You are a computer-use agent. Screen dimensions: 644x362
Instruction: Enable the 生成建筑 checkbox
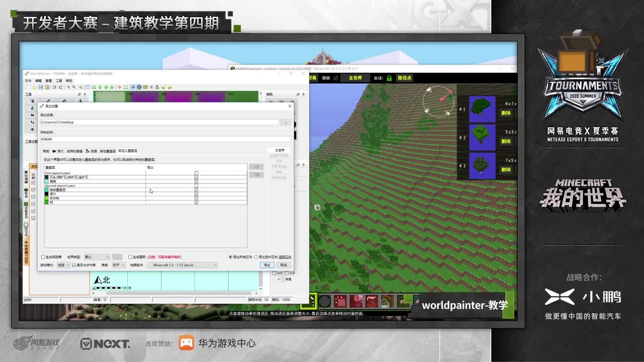[x=130, y=257]
